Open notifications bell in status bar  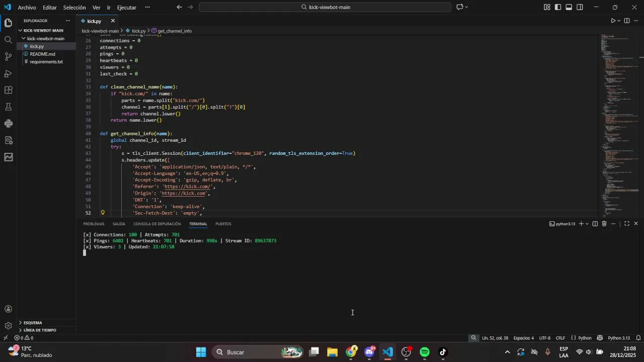[x=638, y=338]
